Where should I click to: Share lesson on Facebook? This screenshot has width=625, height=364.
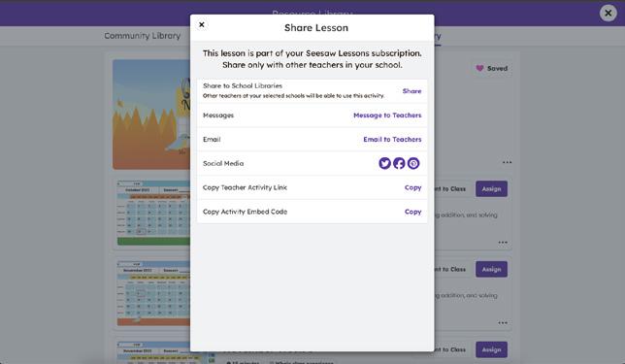point(399,163)
